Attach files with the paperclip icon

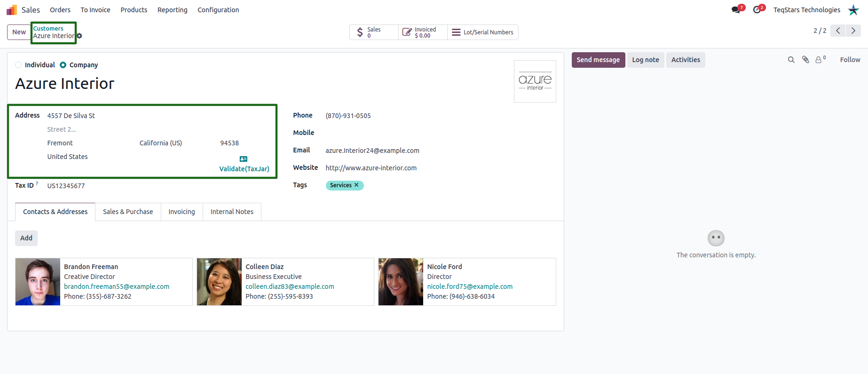805,60
